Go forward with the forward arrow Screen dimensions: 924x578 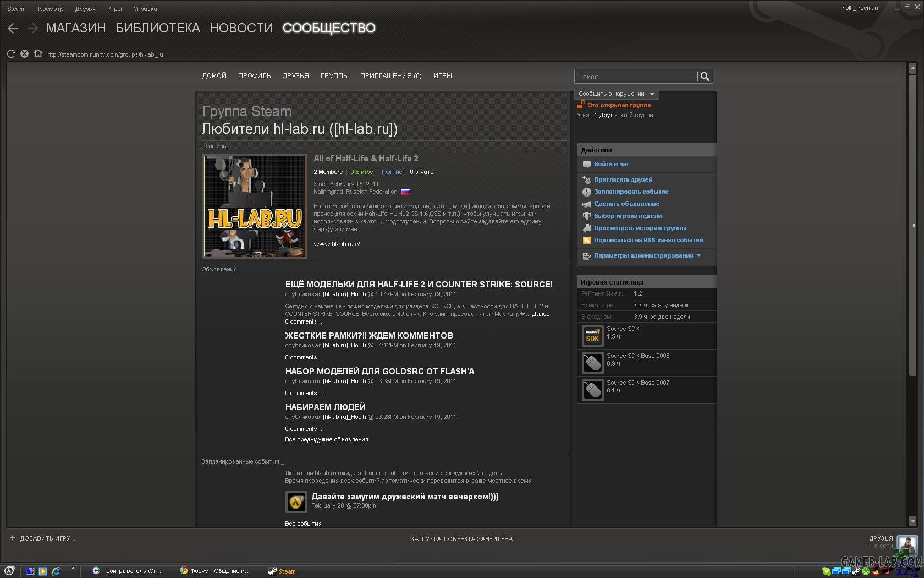click(x=32, y=28)
